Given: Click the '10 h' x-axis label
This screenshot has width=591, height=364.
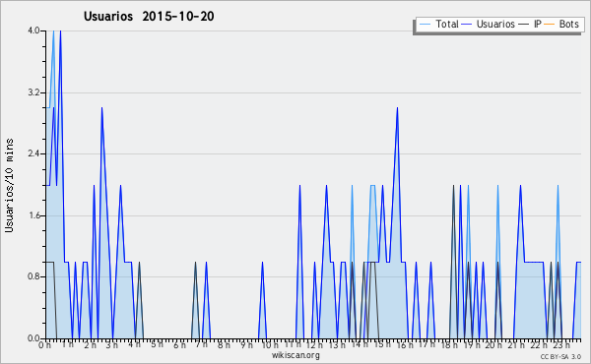Looking at the screenshot, I should 270,344.
